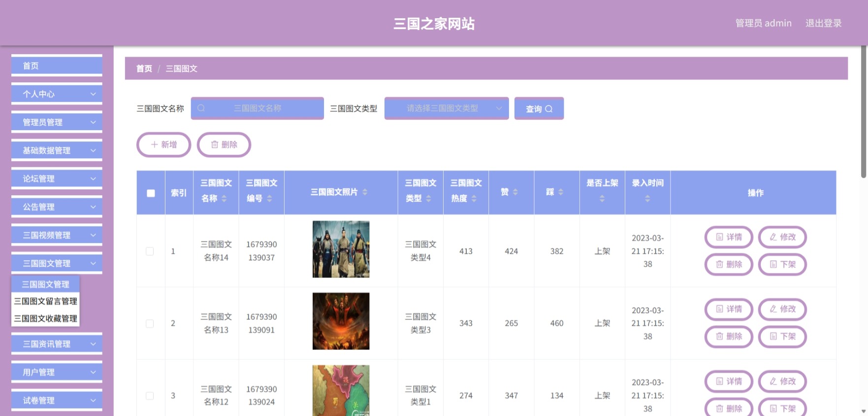View 详情 for 三国图文名称13

click(729, 309)
